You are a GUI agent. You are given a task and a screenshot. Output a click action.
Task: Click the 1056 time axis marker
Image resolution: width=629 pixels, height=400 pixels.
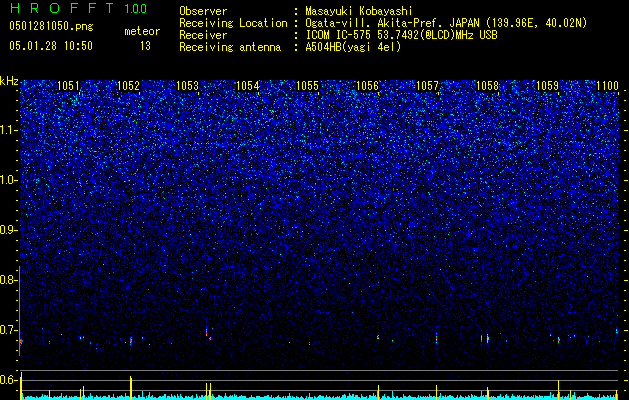(367, 86)
